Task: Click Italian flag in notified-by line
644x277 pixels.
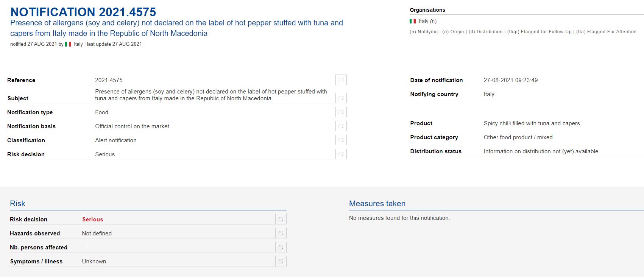Action: [x=68, y=44]
